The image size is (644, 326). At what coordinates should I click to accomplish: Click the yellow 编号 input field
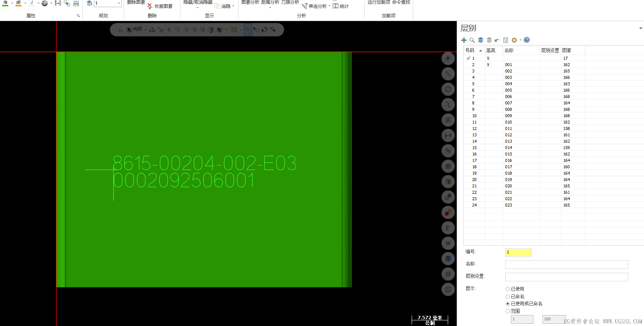click(518, 252)
